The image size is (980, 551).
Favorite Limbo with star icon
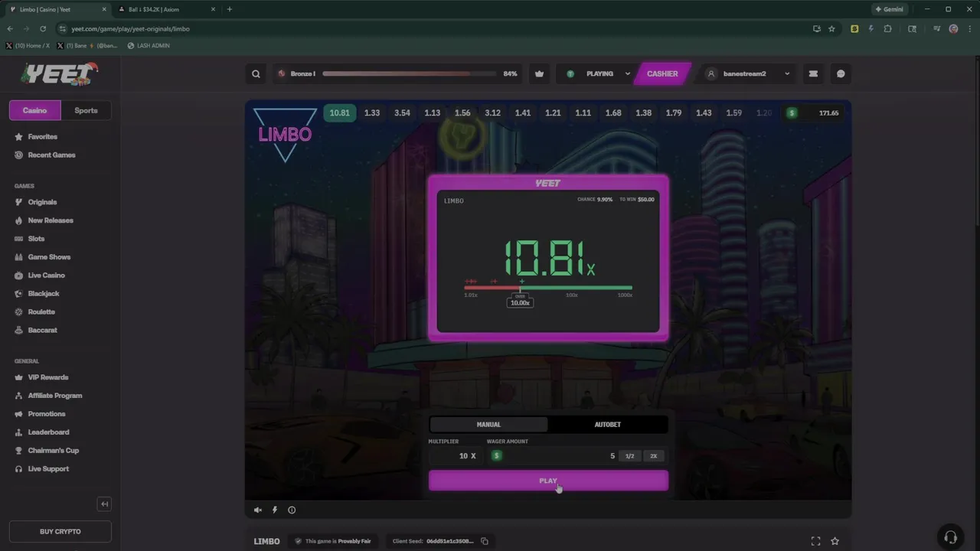tap(835, 541)
